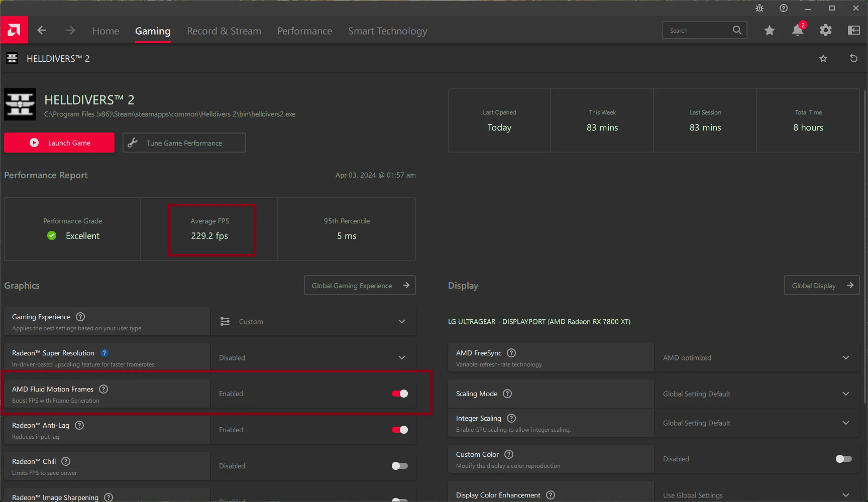
Task: Open AMD FreeSync AMD optimized dropdown
Action: [757, 357]
